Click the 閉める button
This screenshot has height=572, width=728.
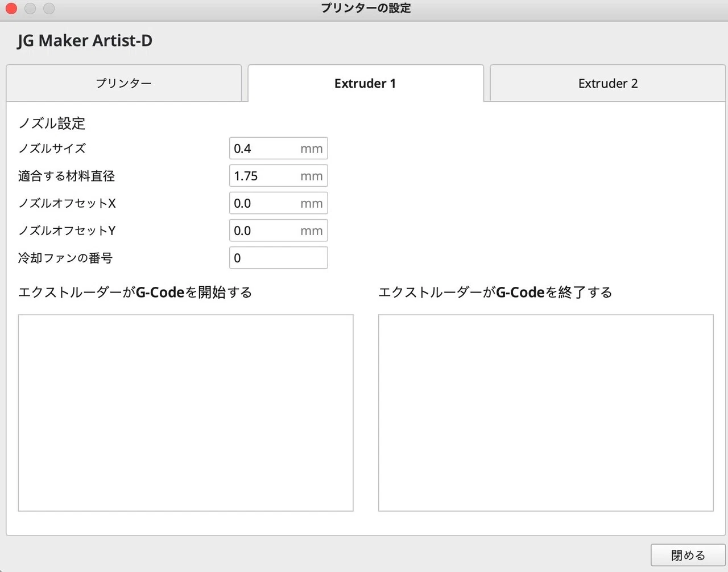(688, 555)
